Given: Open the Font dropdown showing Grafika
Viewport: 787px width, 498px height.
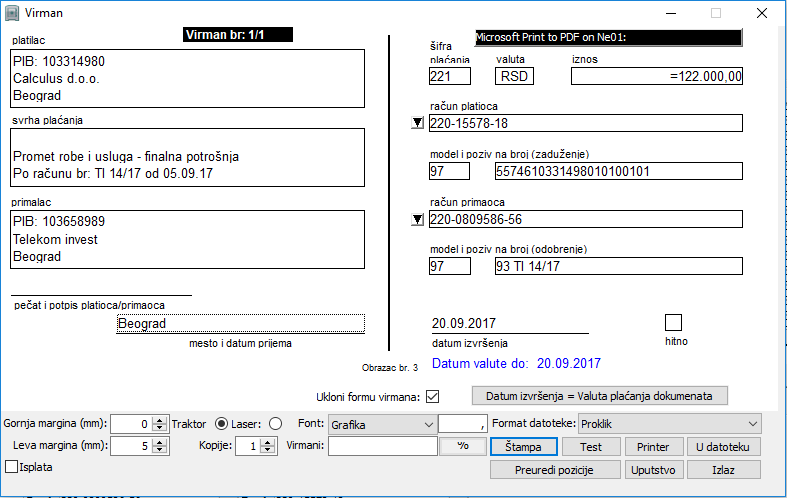Looking at the screenshot, I should (x=382, y=424).
